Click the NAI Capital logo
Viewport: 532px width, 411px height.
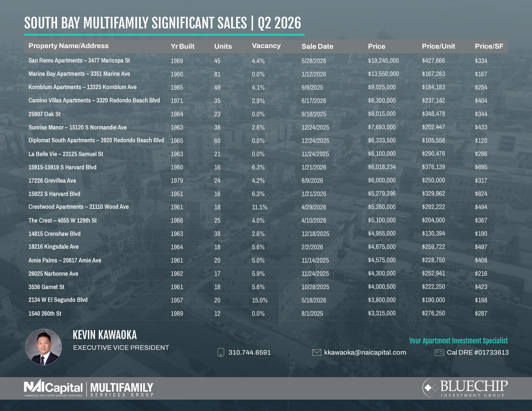53,388
